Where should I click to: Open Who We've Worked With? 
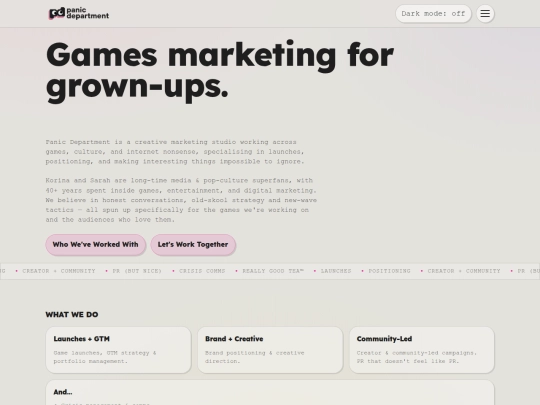click(95, 245)
